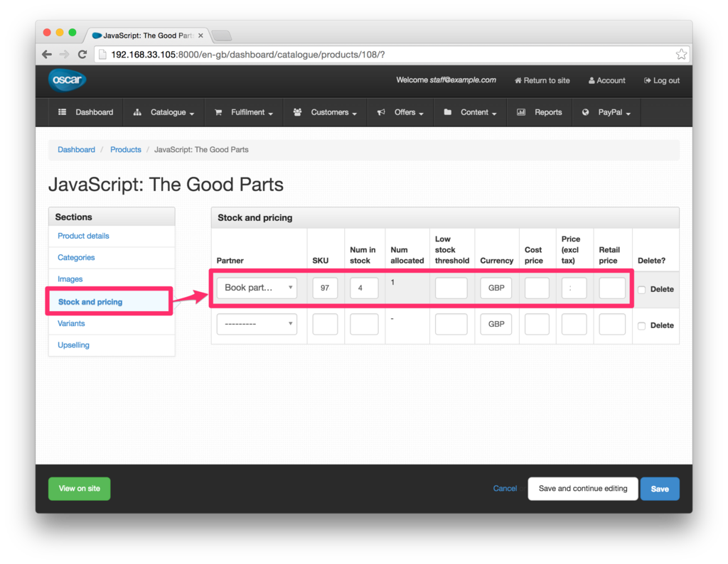728x564 pixels.
Task: Click the Fulfilment cart icon
Action: pyautogui.click(x=218, y=112)
